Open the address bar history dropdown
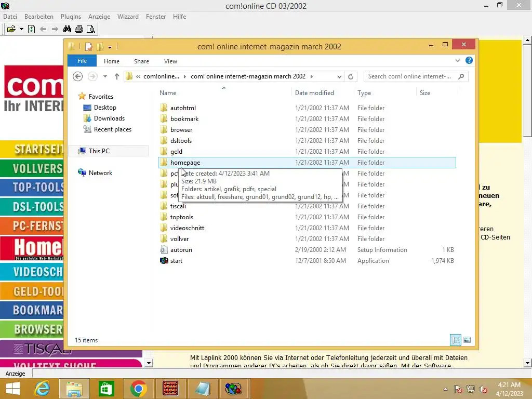Viewport: 532px width, 399px height. [x=339, y=77]
